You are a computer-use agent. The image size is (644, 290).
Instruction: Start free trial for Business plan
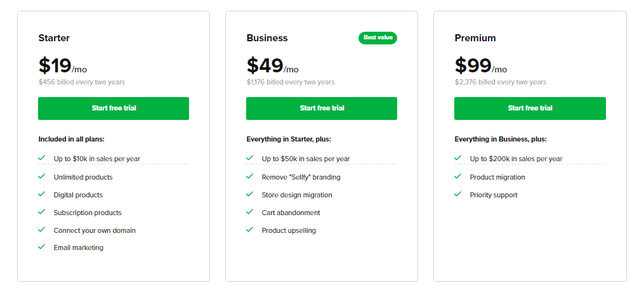coord(322,109)
